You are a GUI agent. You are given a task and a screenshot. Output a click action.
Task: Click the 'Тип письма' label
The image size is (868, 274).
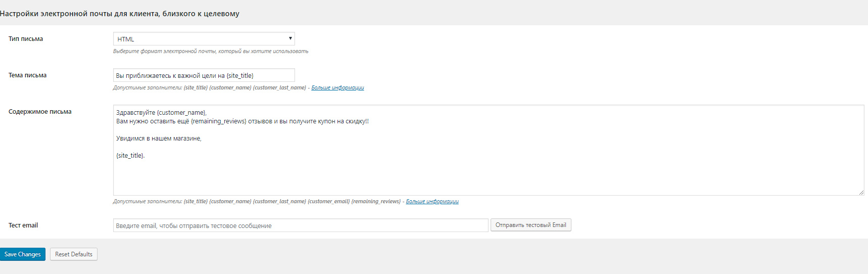(26, 39)
